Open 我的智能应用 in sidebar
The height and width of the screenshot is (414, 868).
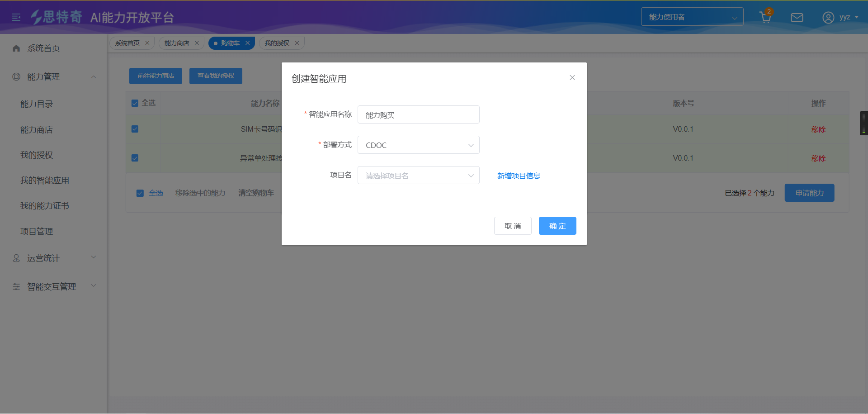[45, 181]
